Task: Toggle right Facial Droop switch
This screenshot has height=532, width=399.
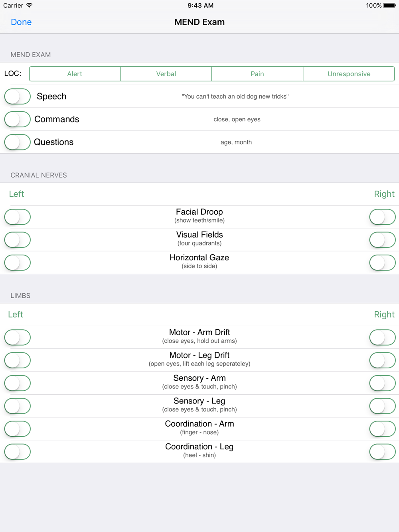Action: click(x=382, y=217)
